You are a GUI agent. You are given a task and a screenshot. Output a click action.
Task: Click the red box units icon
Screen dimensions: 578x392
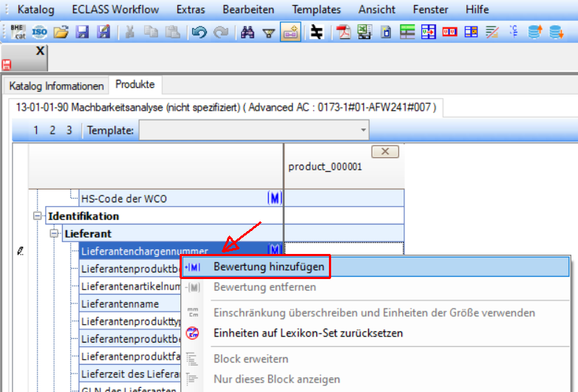[449, 32]
